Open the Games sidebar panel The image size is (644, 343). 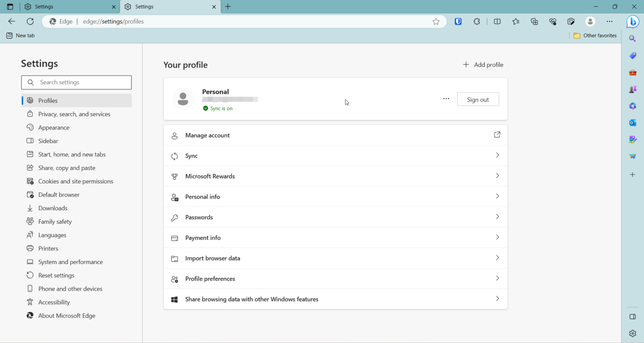(x=633, y=89)
